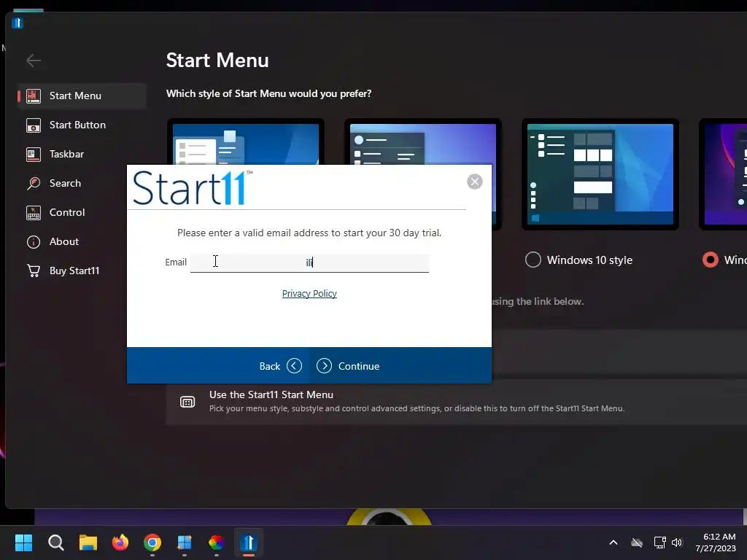
Task: Close the Start11 trial dialog
Action: 474,182
